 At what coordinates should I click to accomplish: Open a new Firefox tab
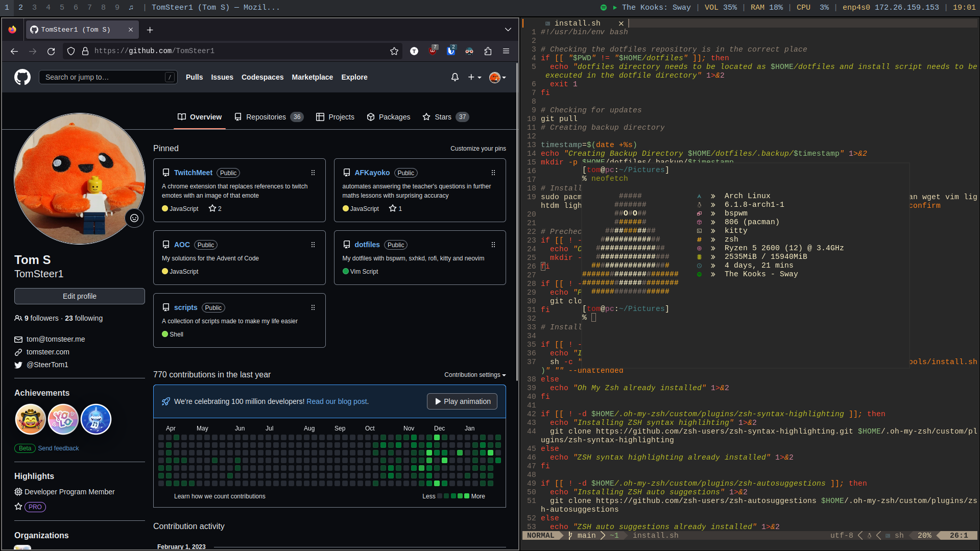point(150,30)
